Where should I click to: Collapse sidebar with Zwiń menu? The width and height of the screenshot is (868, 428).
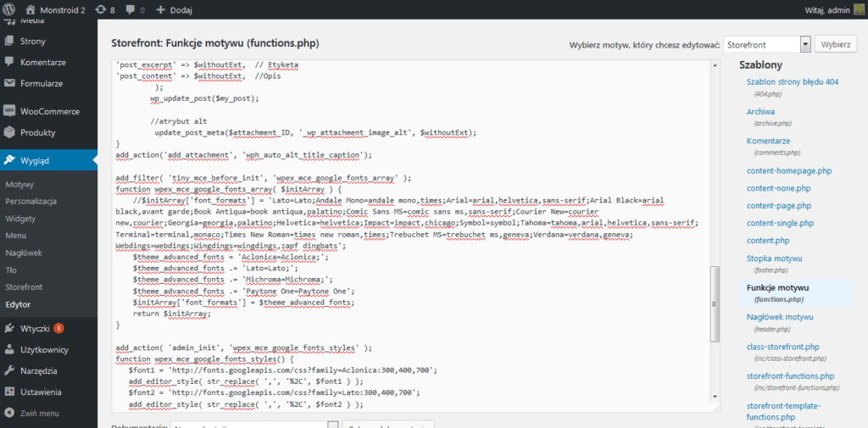(40, 414)
